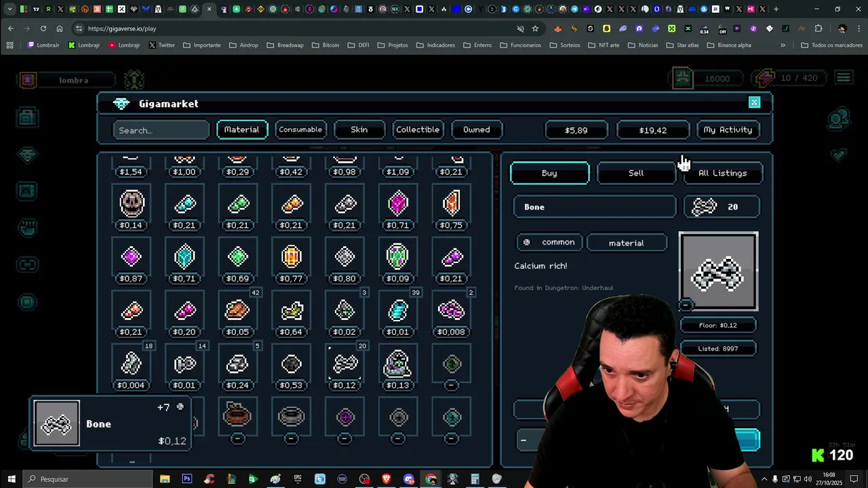Open the DEFI bookmarks folder
The width and height of the screenshot is (868, 488).
(x=358, y=45)
